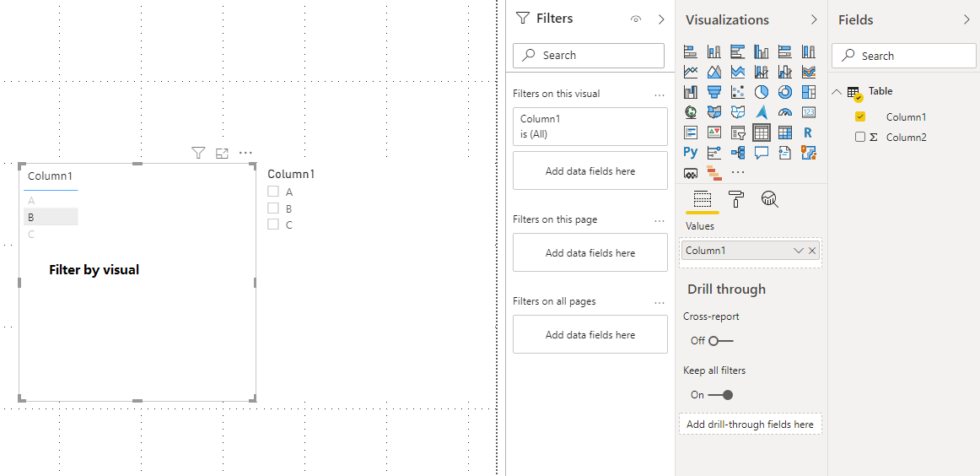Select the Matrix visual
980x476 pixels.
pyautogui.click(x=785, y=132)
